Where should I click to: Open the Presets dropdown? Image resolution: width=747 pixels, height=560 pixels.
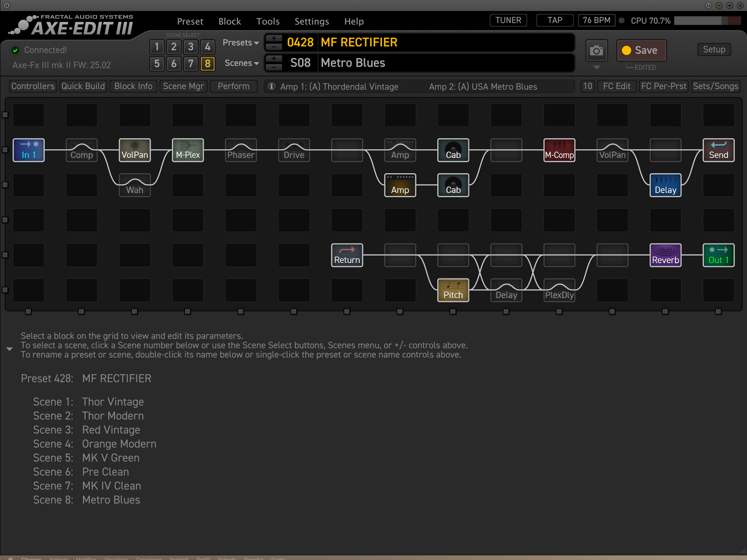coord(241,43)
